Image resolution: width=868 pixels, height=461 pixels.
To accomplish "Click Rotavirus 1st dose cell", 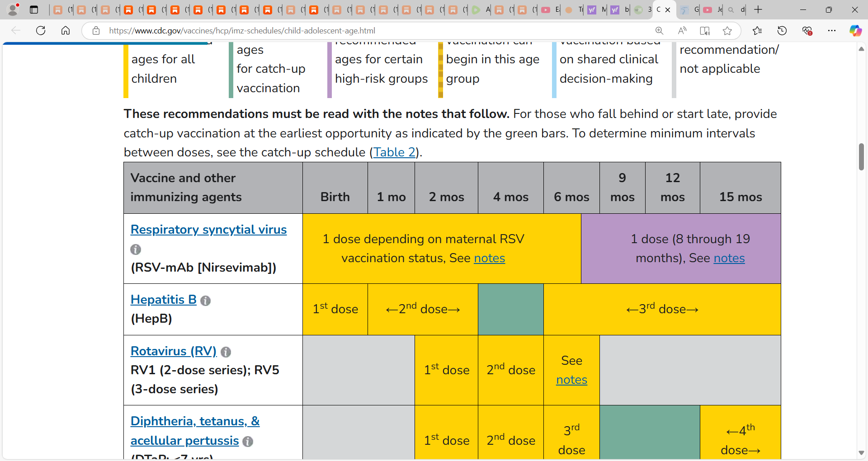I will [x=447, y=370].
